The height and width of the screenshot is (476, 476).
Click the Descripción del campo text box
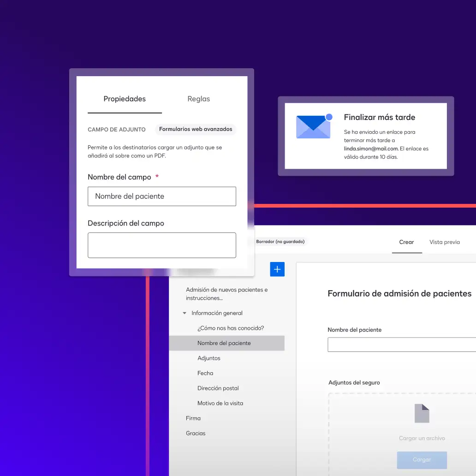click(161, 245)
